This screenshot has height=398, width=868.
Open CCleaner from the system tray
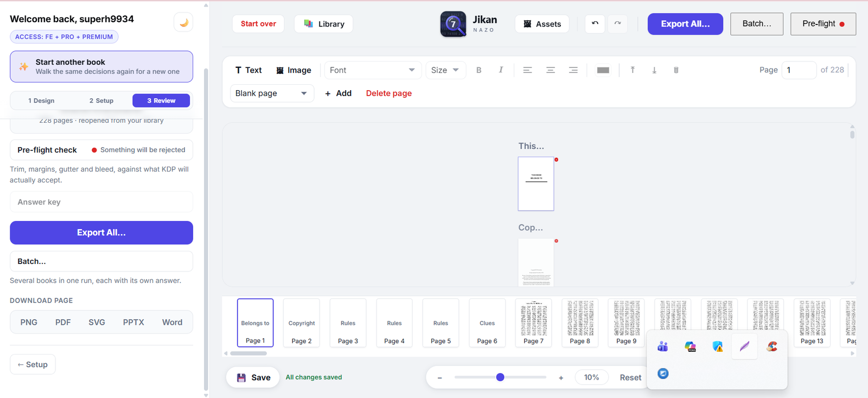click(x=772, y=346)
